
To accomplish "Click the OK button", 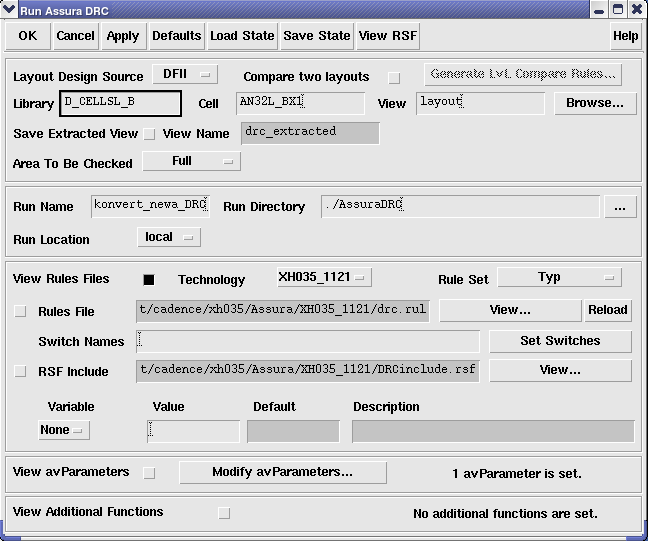I will [x=28, y=36].
